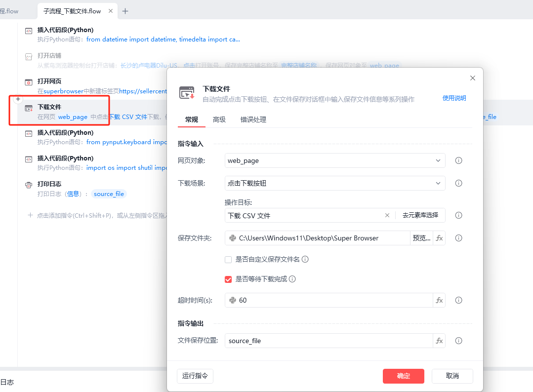Confirm with the 确定 button

(x=404, y=376)
